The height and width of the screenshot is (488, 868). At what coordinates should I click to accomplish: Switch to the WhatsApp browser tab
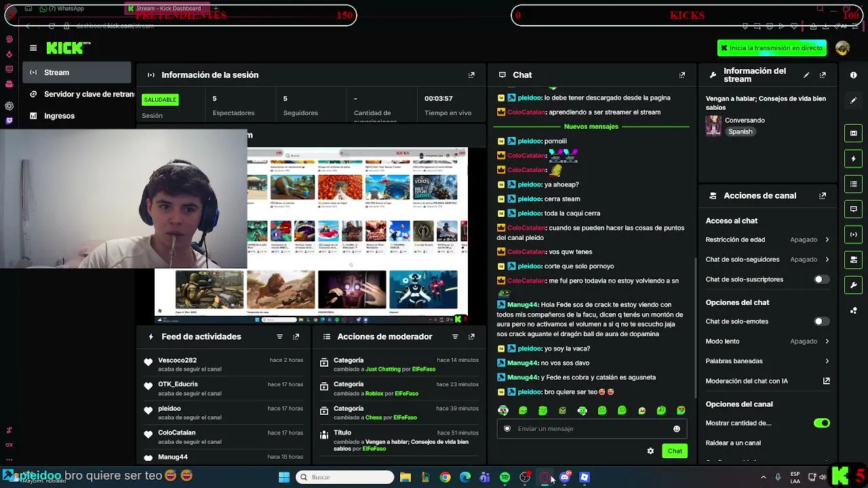tap(62, 9)
